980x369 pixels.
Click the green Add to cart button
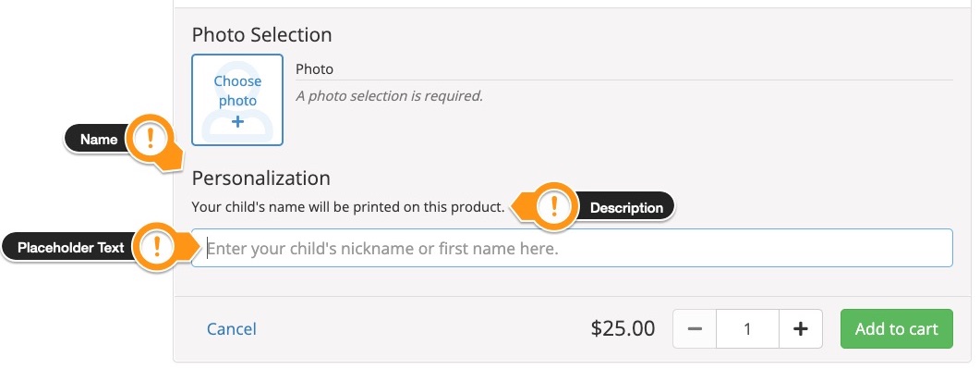coord(897,329)
